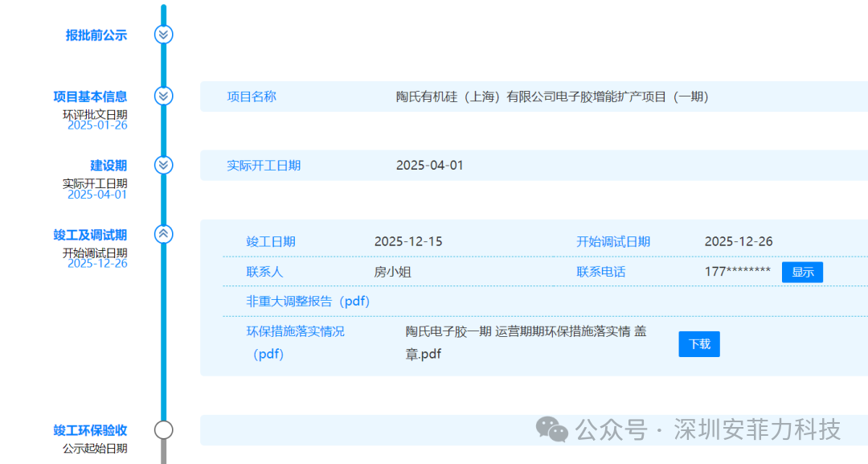Viewport: 868px width, 464px height.
Task: Open the 竣工及调试期 stage label
Action: 90,235
